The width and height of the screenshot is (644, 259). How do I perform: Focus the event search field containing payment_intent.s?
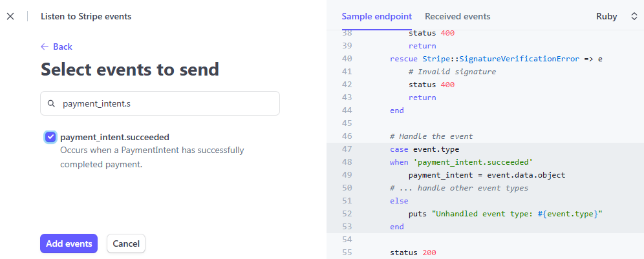[160, 103]
